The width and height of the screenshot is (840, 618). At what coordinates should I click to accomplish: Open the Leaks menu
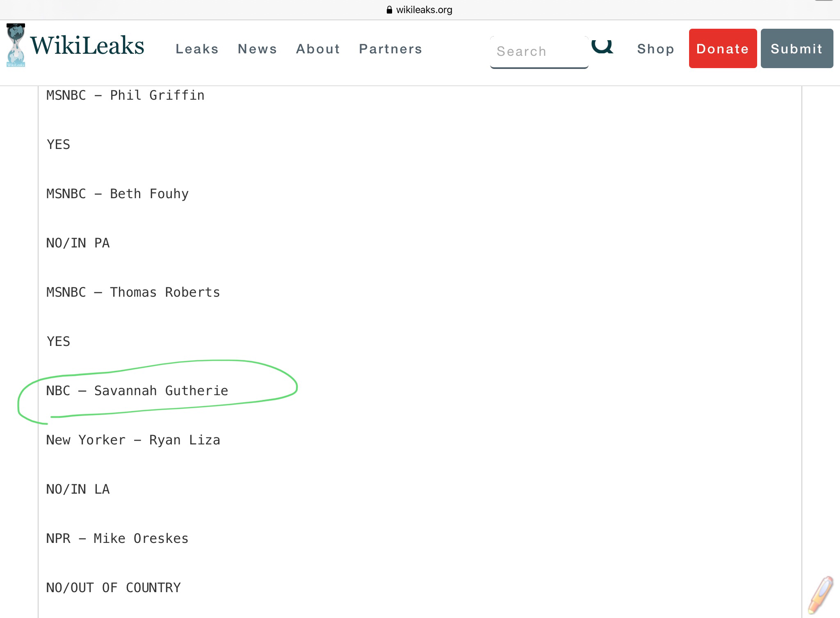tap(197, 49)
